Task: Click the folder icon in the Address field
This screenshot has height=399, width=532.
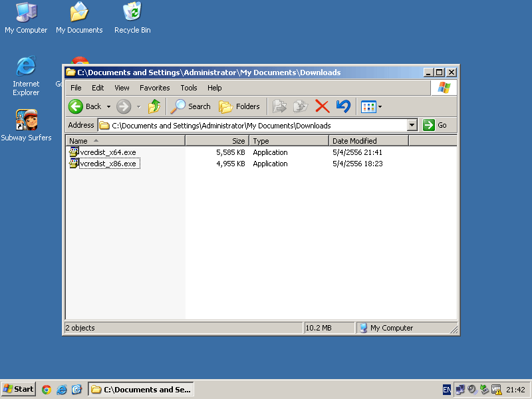Action: [104, 126]
